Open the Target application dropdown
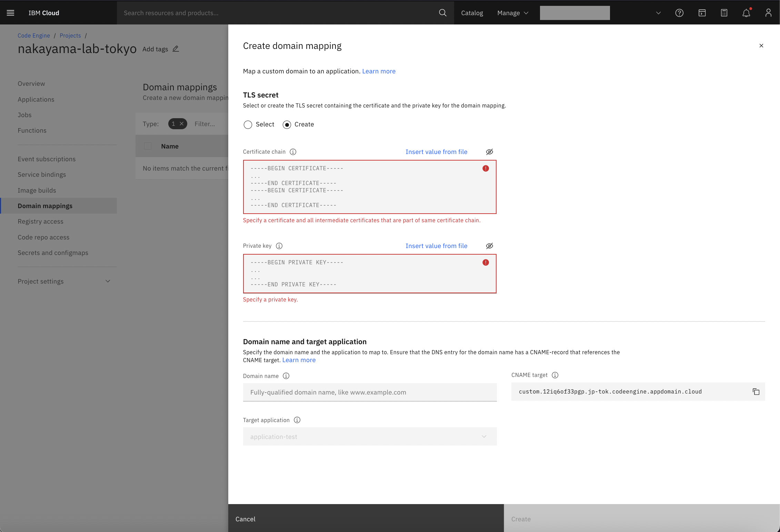780x532 pixels. [x=370, y=437]
